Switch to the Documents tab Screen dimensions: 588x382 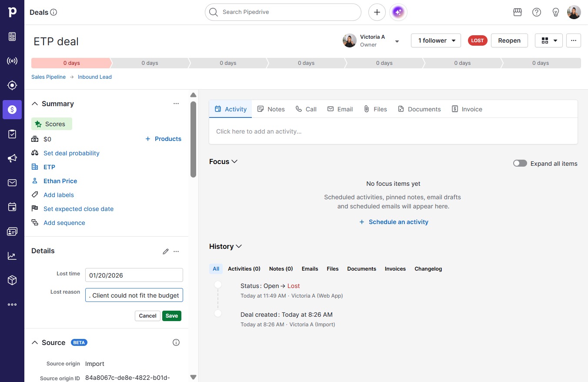pos(419,109)
